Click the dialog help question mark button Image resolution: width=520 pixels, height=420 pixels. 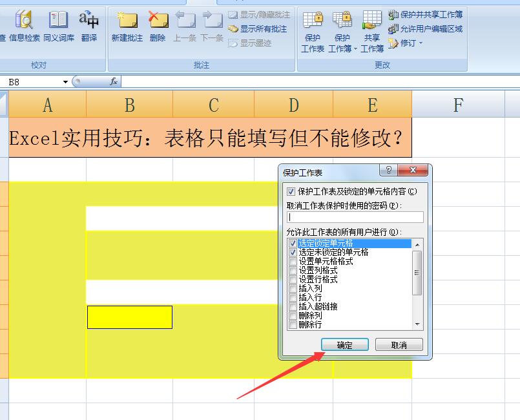coord(389,170)
